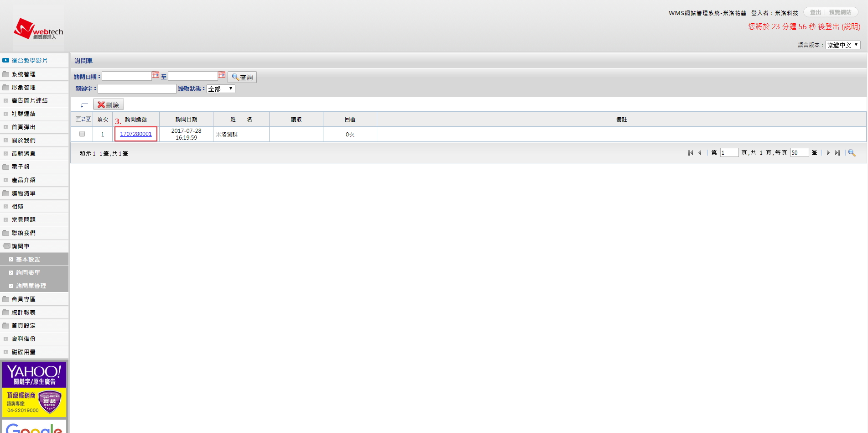Screen dimensions: 868x433
Task: Click the magnifier icon in pagination bar
Action: coord(852,153)
